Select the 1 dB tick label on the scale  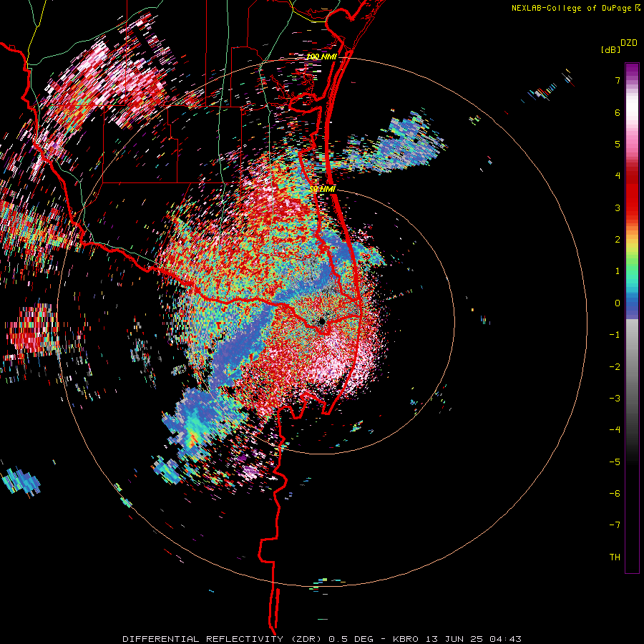618,271
